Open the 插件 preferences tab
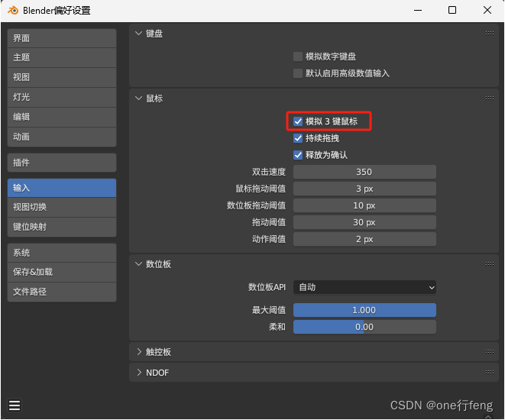The width and height of the screenshot is (505, 420). tap(62, 163)
